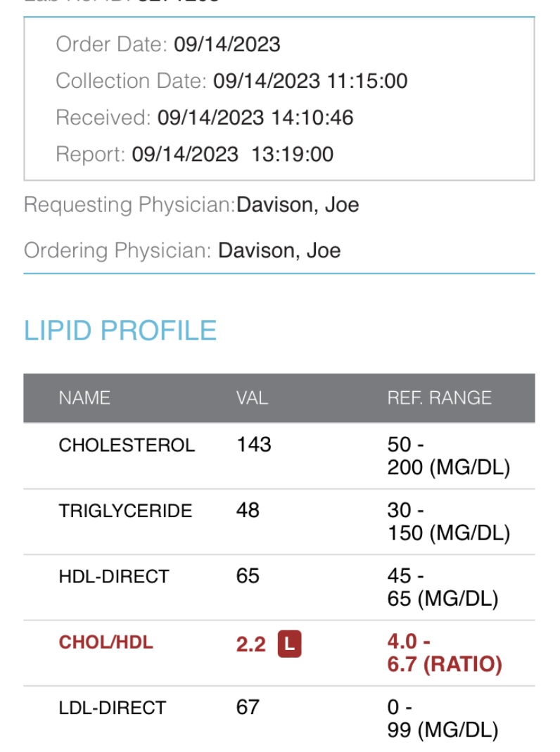The image size is (560, 752).
Task: Click the NAME column header
Action: click(x=84, y=397)
